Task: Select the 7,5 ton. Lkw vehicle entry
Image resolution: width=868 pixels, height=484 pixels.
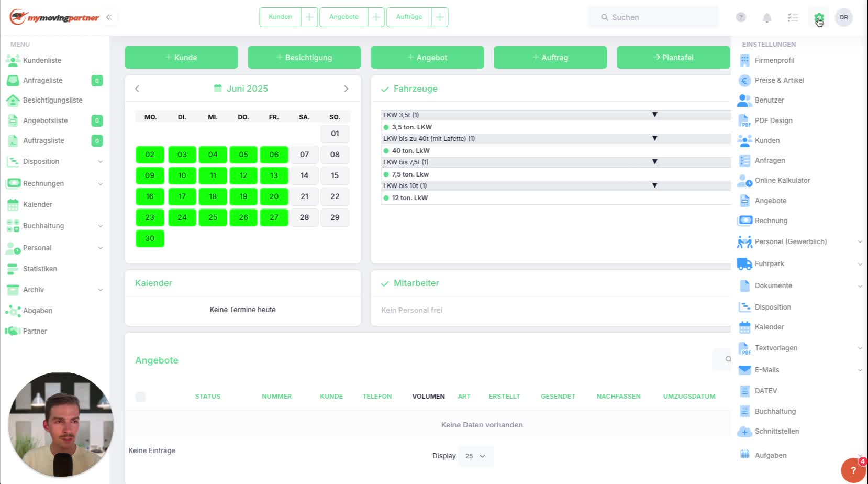Action: pos(410,174)
